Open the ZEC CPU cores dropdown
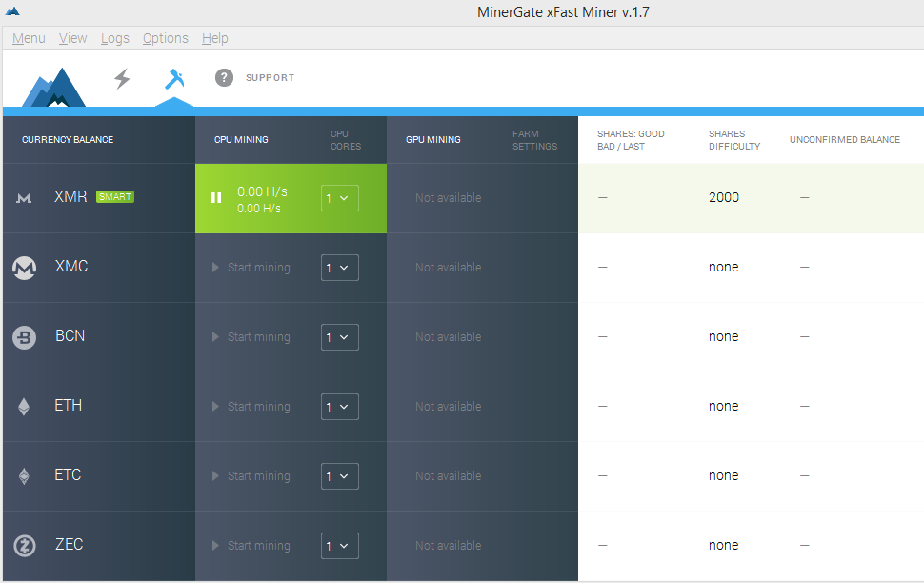 tap(340, 546)
